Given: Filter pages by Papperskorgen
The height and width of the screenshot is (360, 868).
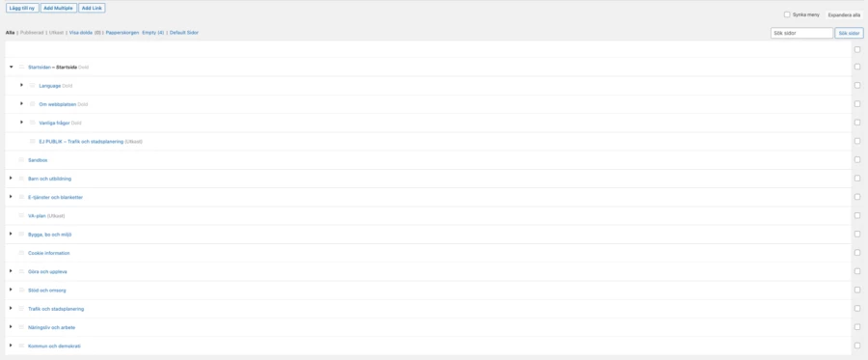Looking at the screenshot, I should pyautogui.click(x=122, y=33).
